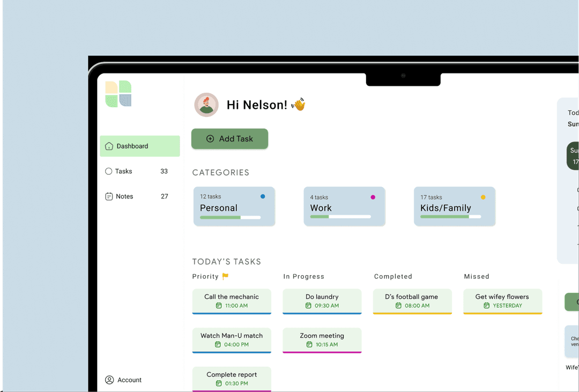Open the Personal category card
Screen dimensions: 579x392
[234, 206]
